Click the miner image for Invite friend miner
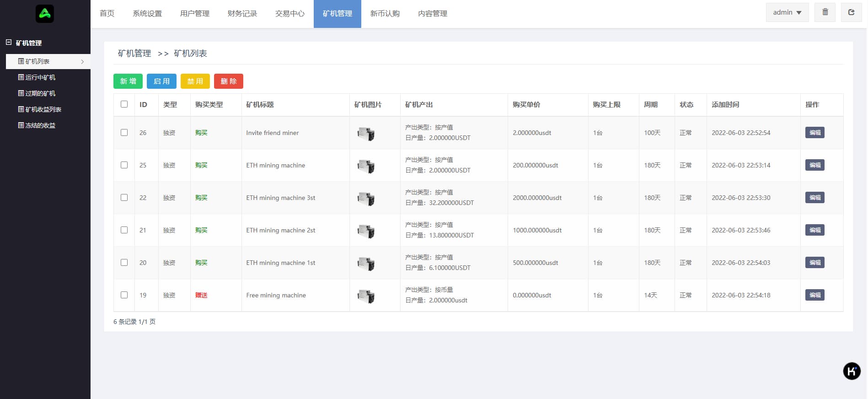This screenshot has height=399, width=868. (x=366, y=134)
